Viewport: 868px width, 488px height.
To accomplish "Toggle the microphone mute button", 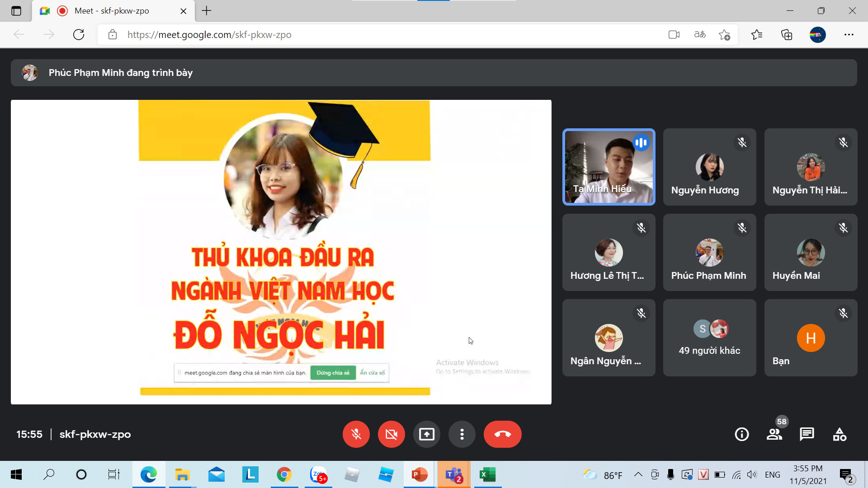I will pos(356,434).
